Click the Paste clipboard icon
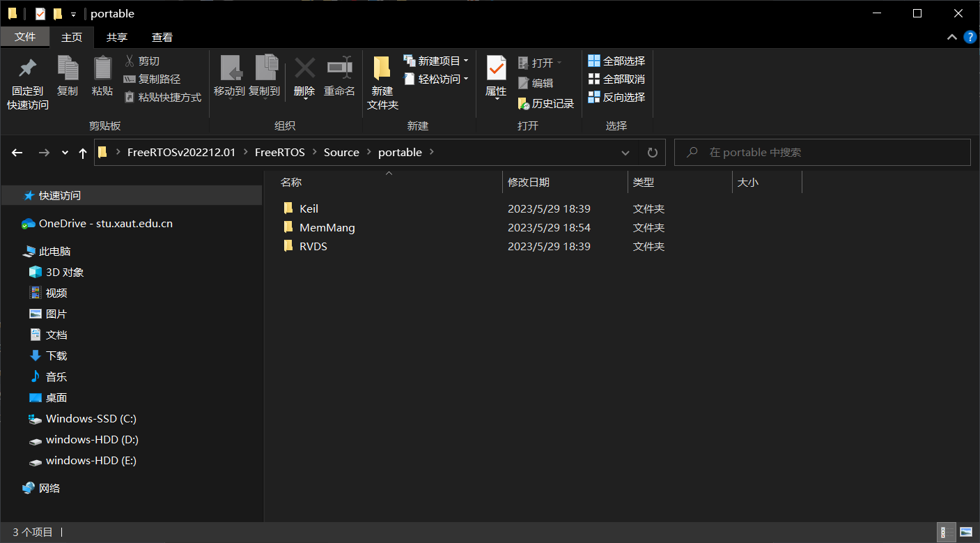This screenshot has width=980, height=543. click(102, 69)
